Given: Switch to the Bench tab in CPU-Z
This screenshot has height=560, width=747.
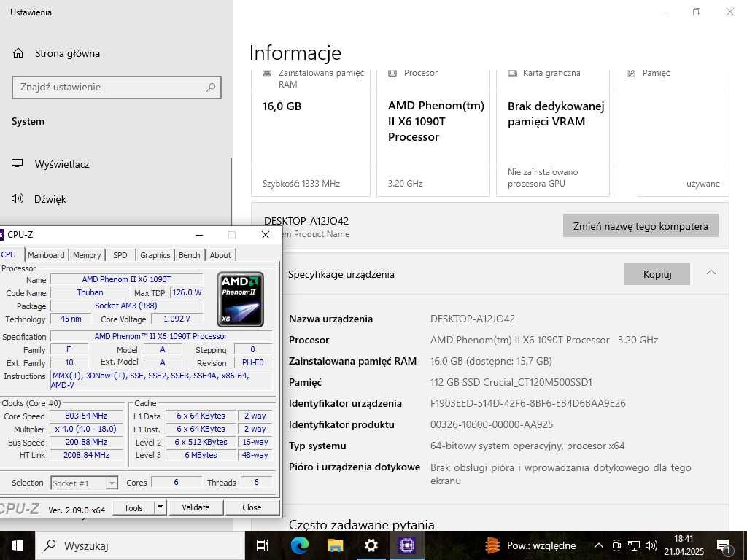Looking at the screenshot, I should 189,255.
